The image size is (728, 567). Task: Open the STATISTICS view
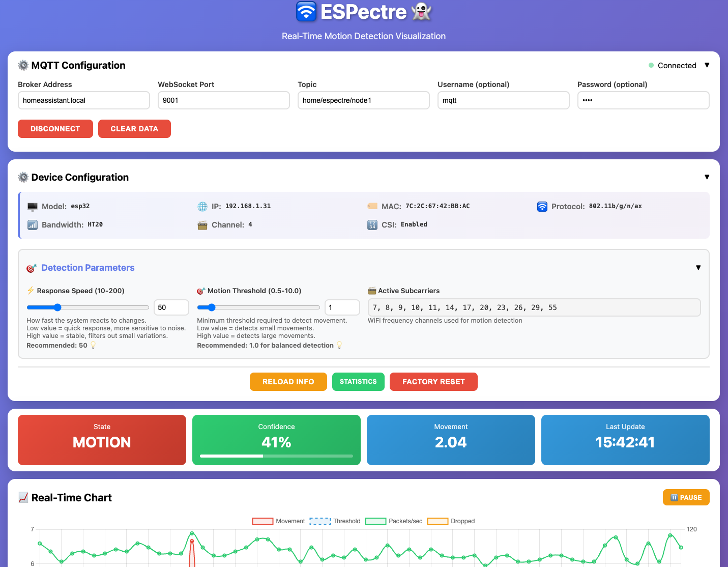pyautogui.click(x=358, y=381)
